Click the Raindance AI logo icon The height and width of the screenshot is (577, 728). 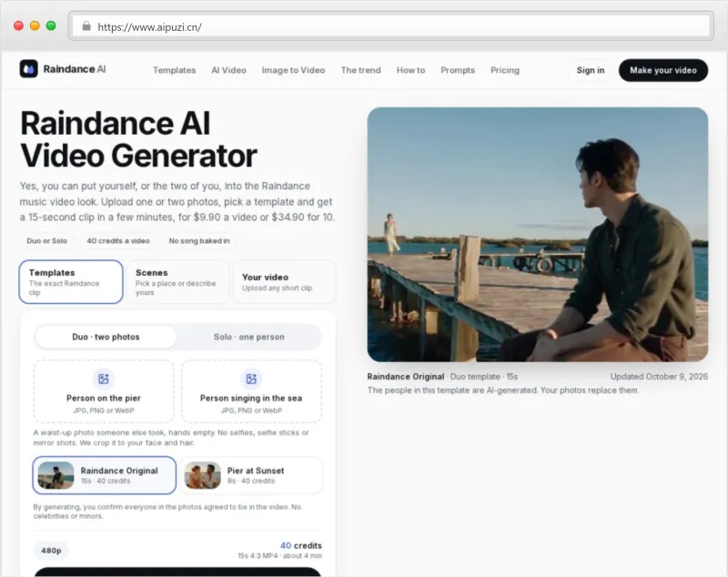29,69
